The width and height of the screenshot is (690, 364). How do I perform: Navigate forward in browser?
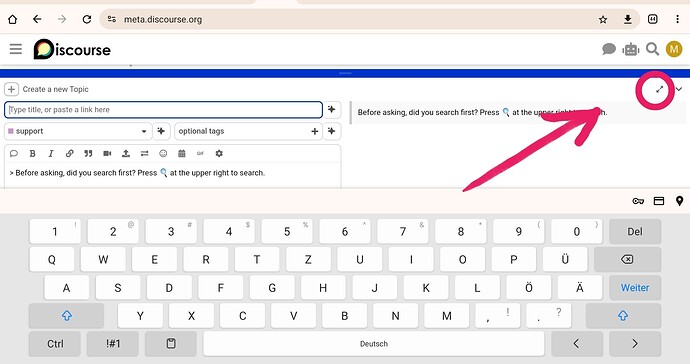point(62,19)
